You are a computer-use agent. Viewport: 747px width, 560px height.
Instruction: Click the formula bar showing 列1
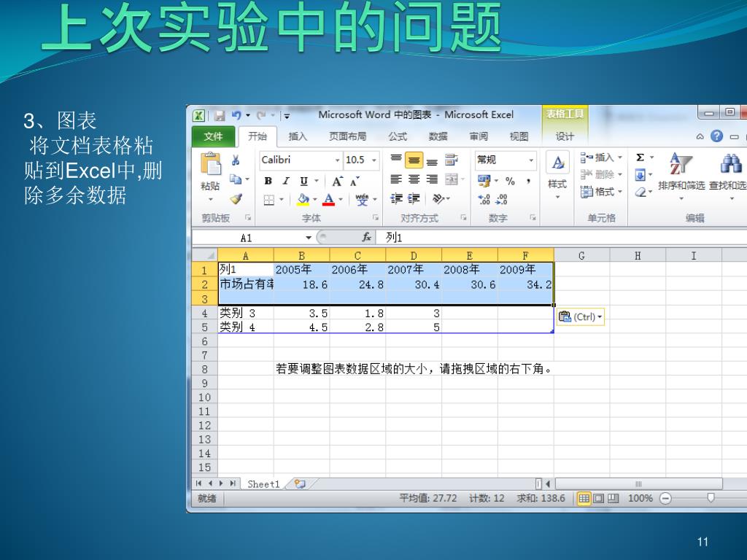click(561, 237)
